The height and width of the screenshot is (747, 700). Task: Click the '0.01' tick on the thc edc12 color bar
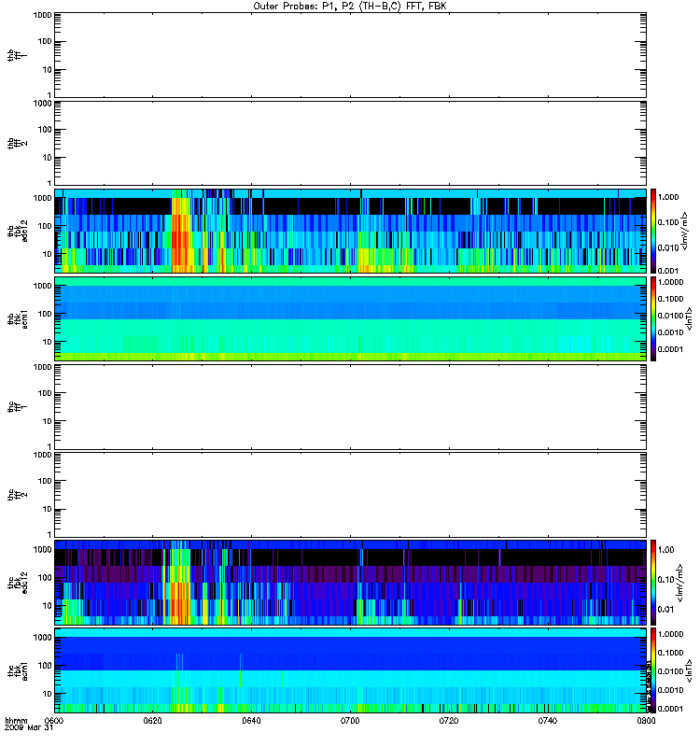665,609
